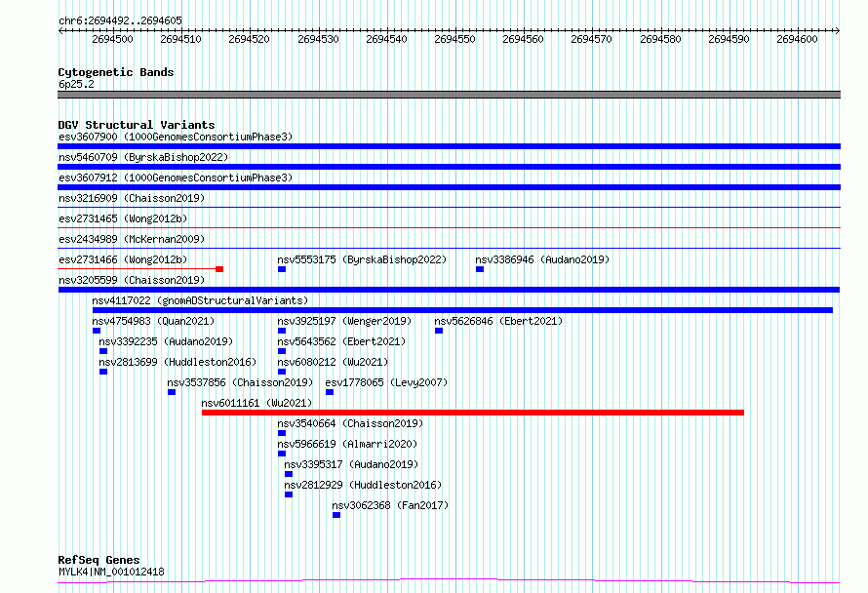
Task: Click position 2694550 on the ruler
Action: [x=455, y=39]
